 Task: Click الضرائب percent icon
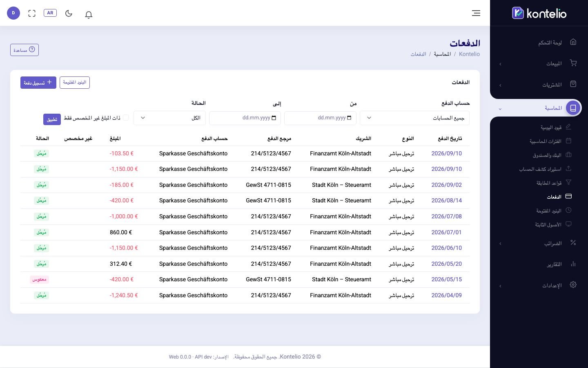click(x=573, y=242)
